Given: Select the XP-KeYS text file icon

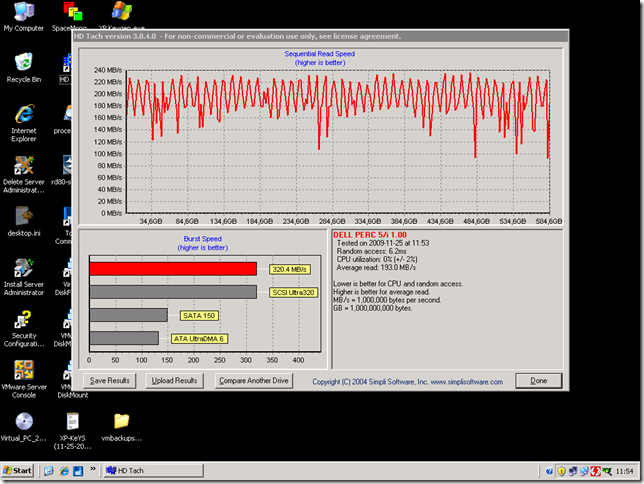Looking at the screenshot, I should click(x=73, y=422).
